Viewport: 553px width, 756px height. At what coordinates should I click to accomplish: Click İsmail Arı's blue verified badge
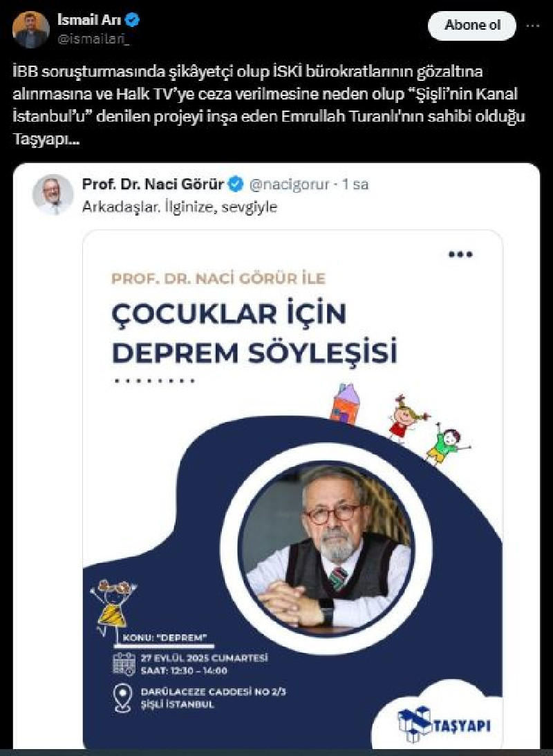coord(133,20)
